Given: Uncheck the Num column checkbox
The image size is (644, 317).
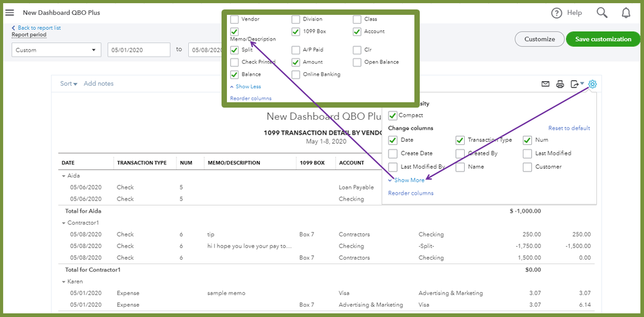Looking at the screenshot, I should [x=527, y=140].
